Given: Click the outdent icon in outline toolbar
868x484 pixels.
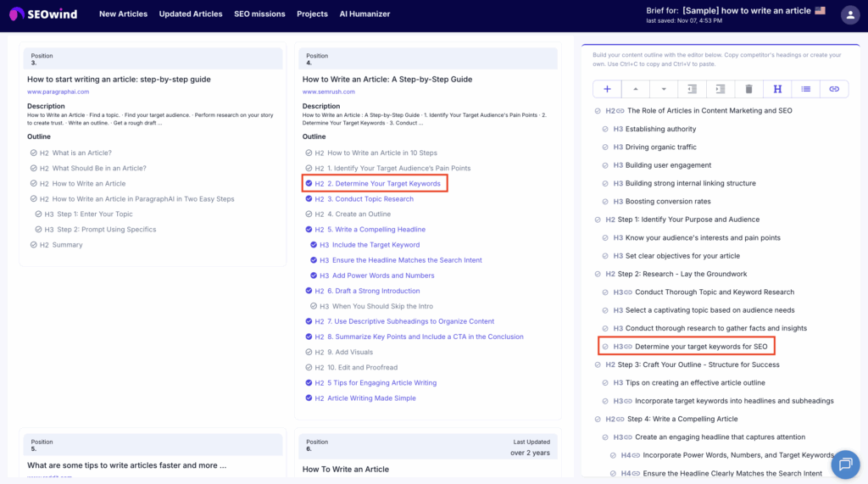Looking at the screenshot, I should [x=693, y=89].
